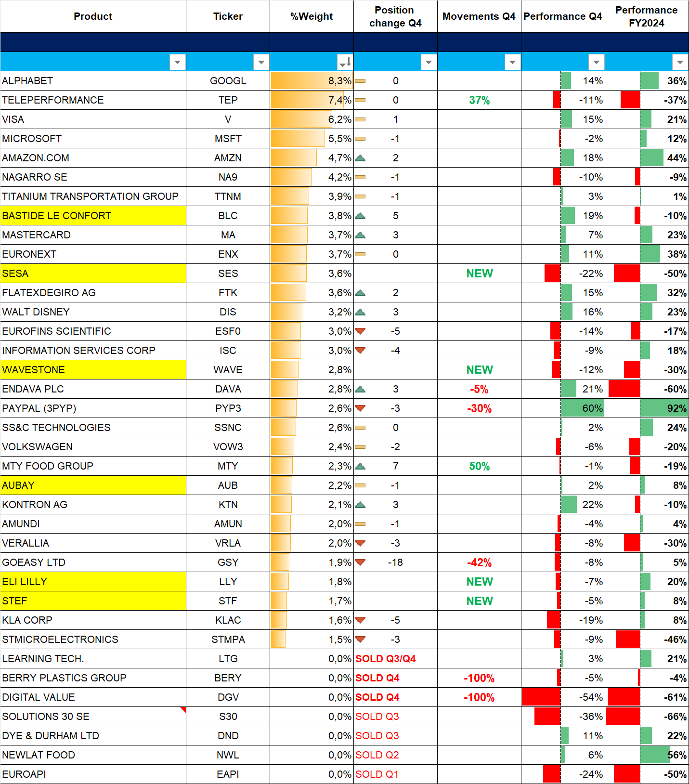Open the Performance FY2024 filter dropdown
689x784 pixels.
tap(680, 62)
